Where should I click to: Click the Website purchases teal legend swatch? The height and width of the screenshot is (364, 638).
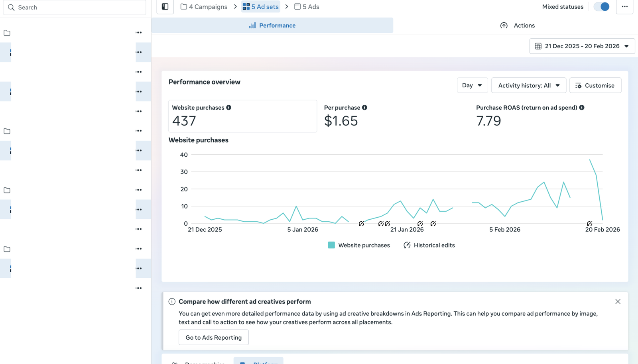[x=331, y=245]
